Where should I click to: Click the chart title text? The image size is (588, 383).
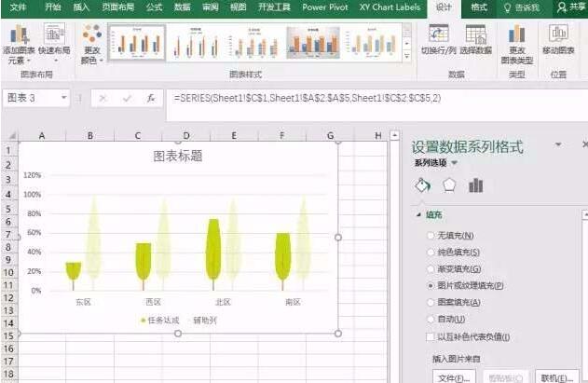coord(178,156)
